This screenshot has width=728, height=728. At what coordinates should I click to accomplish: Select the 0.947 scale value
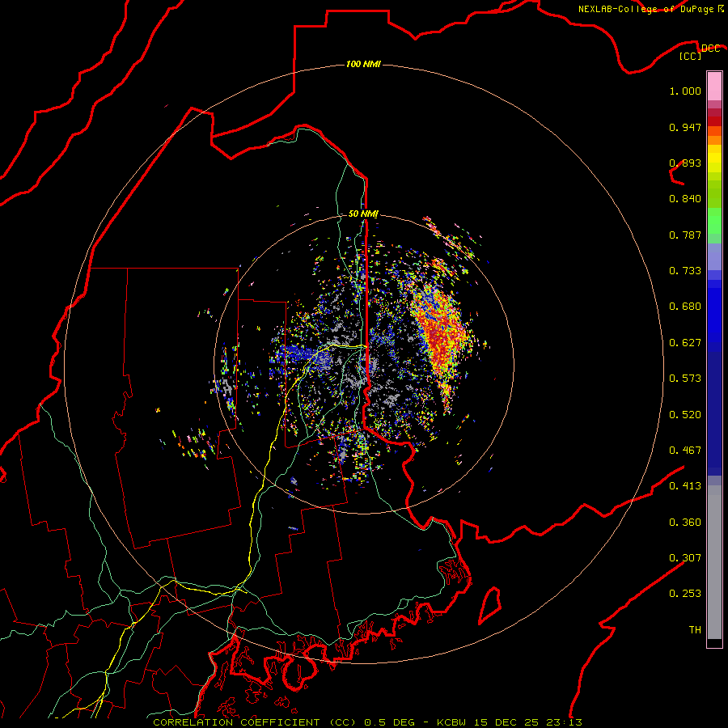tap(685, 127)
